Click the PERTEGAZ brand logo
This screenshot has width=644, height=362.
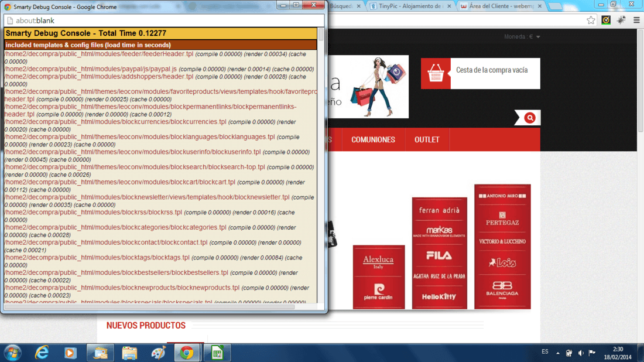(502, 219)
